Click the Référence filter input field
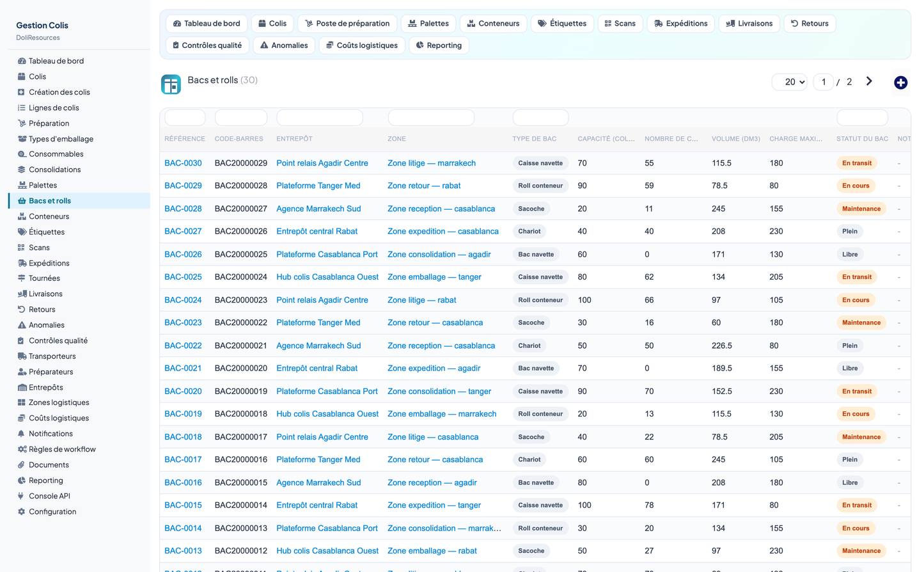The image size is (924, 572). (x=185, y=118)
